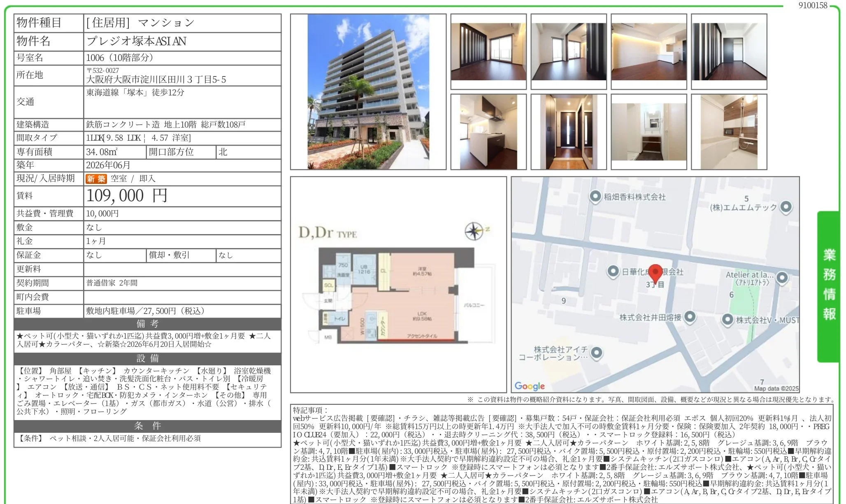The width and height of the screenshot is (846, 504).
Task: Click the access text 東海道線「塚本」徒歩12分
Action: click(x=135, y=93)
